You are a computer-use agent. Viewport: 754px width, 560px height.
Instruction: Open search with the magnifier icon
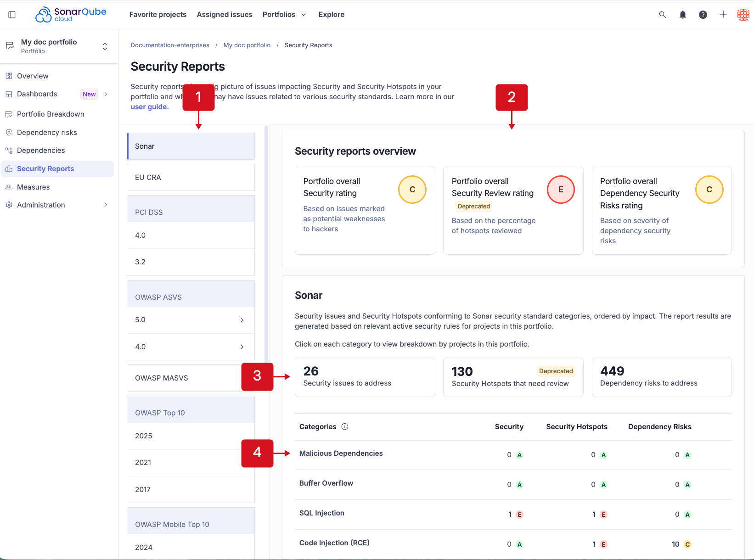pos(662,15)
